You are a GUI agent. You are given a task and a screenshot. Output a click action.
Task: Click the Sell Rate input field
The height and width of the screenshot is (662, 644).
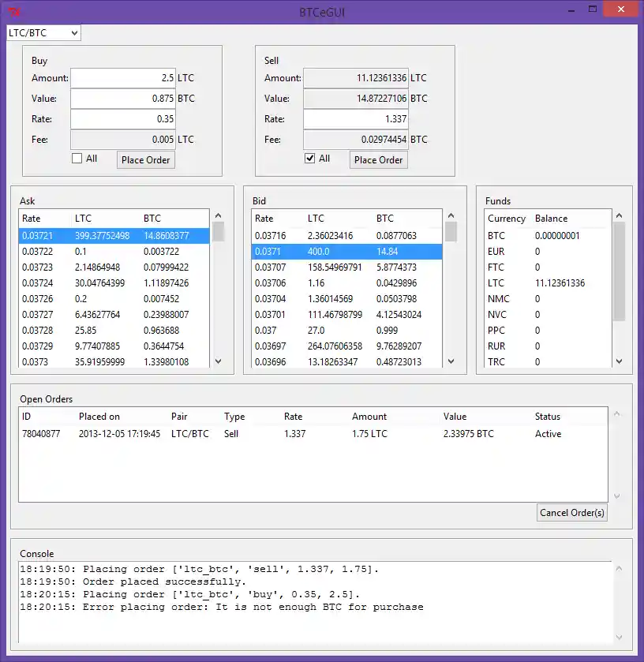point(356,119)
